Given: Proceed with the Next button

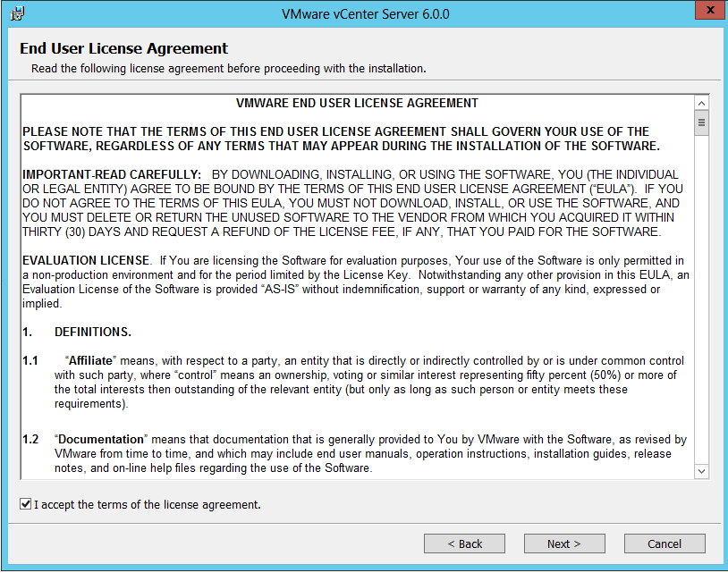Looking at the screenshot, I should (564, 544).
